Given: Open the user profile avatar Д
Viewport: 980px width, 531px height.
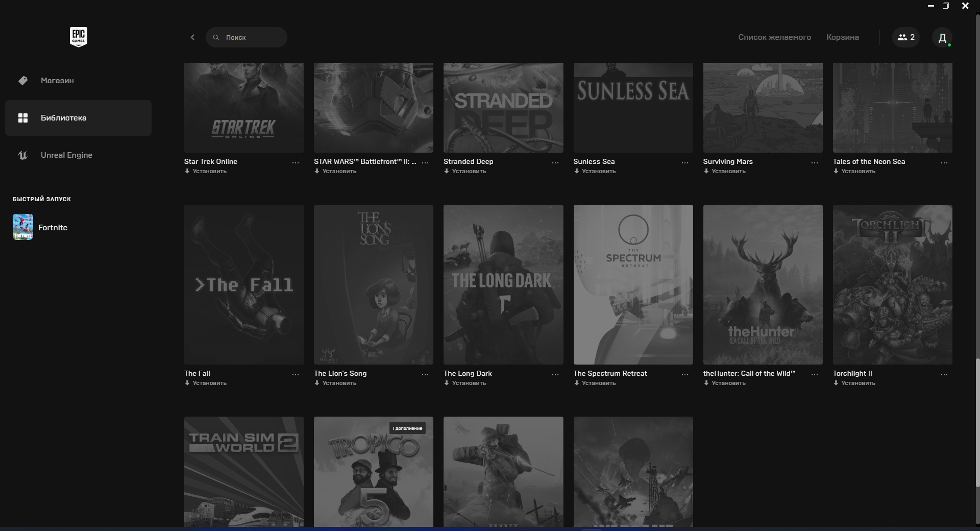Looking at the screenshot, I should coord(942,37).
